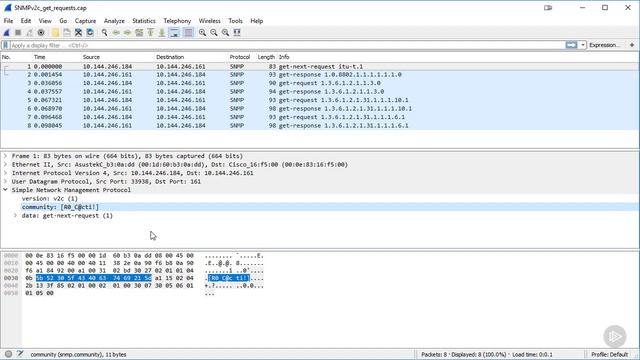
Task: Expand Internet Protocol Version 4 section
Action: click(5, 173)
